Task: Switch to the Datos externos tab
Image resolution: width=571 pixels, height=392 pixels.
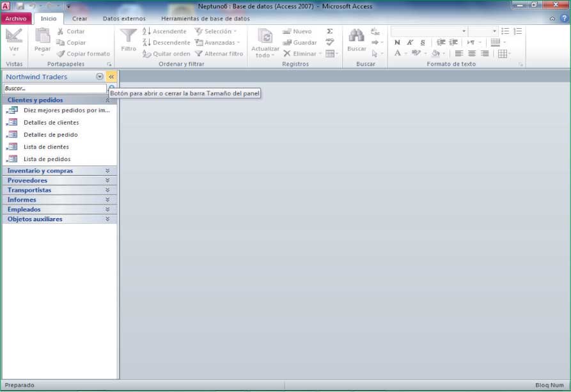Action: tap(124, 19)
